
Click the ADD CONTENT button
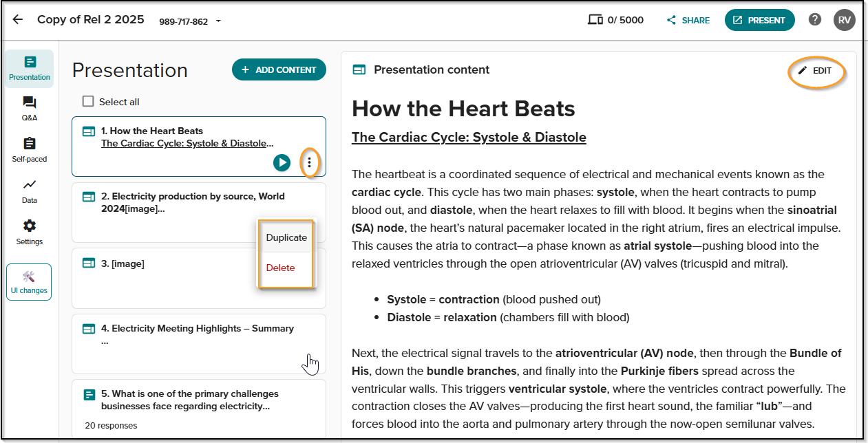click(279, 69)
